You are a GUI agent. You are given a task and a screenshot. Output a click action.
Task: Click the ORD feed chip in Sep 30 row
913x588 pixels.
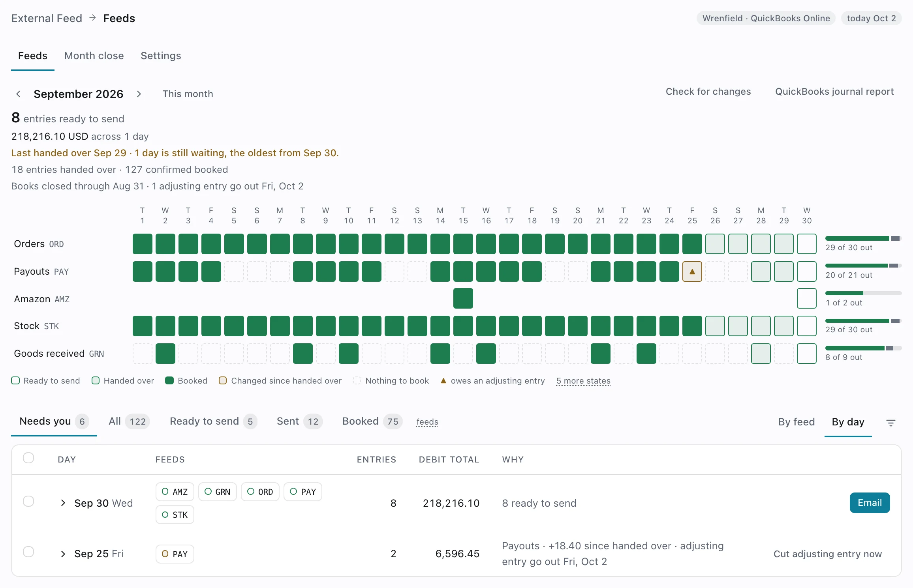260,492
